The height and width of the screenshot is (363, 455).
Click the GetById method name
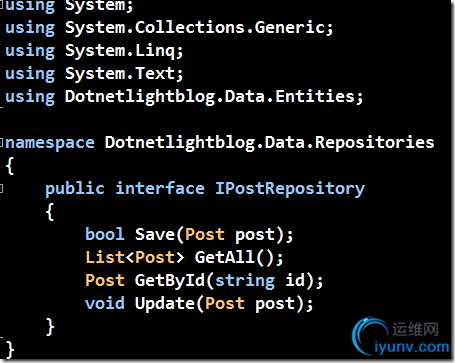(170, 280)
